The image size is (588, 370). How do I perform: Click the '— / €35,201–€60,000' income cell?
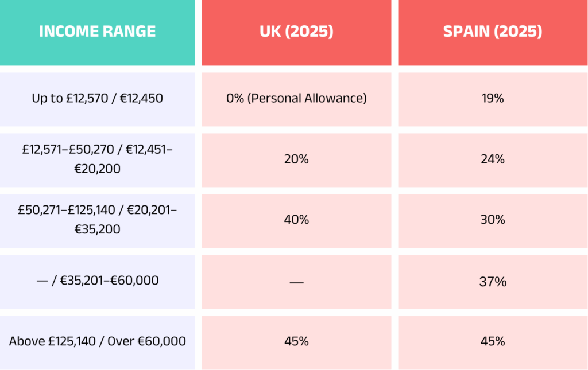97,281
